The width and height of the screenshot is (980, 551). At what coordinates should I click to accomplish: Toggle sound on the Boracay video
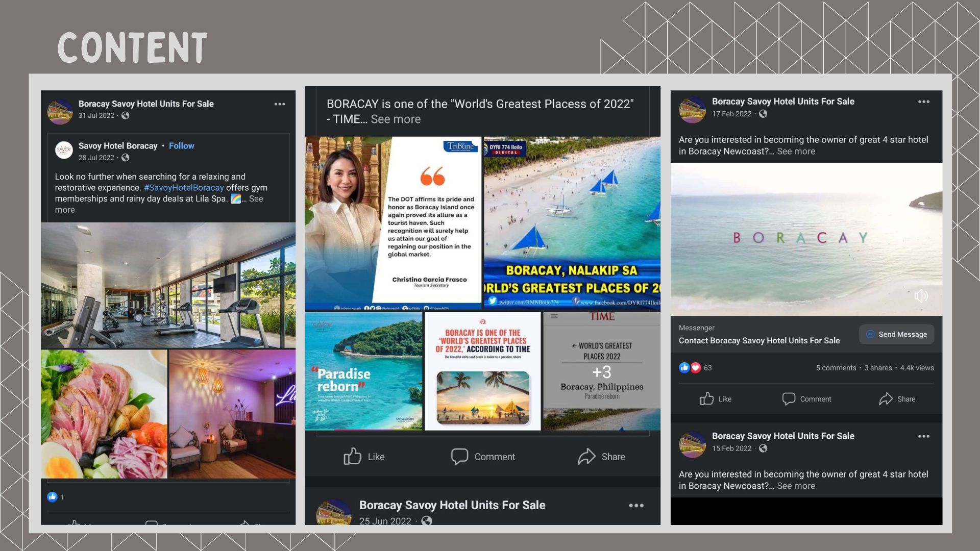[921, 296]
